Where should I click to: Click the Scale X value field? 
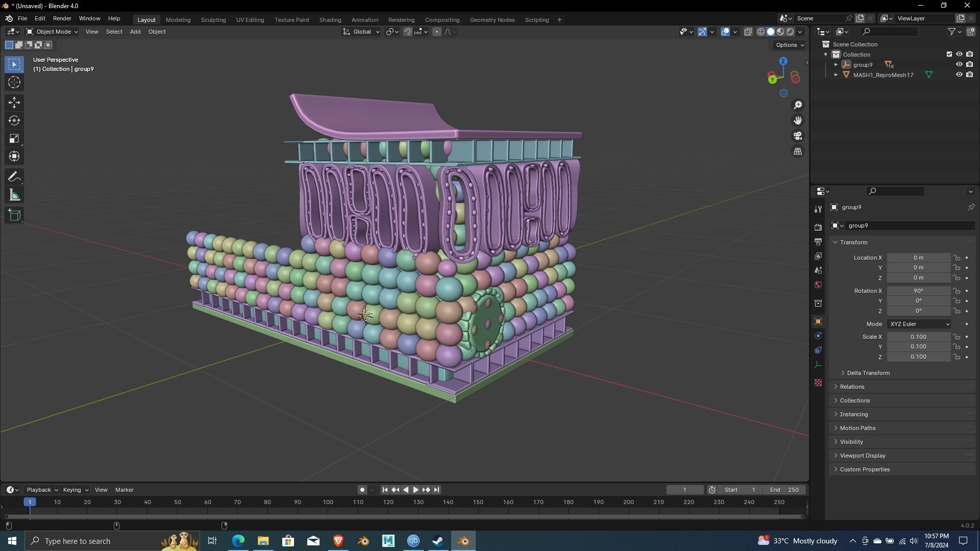click(x=918, y=337)
